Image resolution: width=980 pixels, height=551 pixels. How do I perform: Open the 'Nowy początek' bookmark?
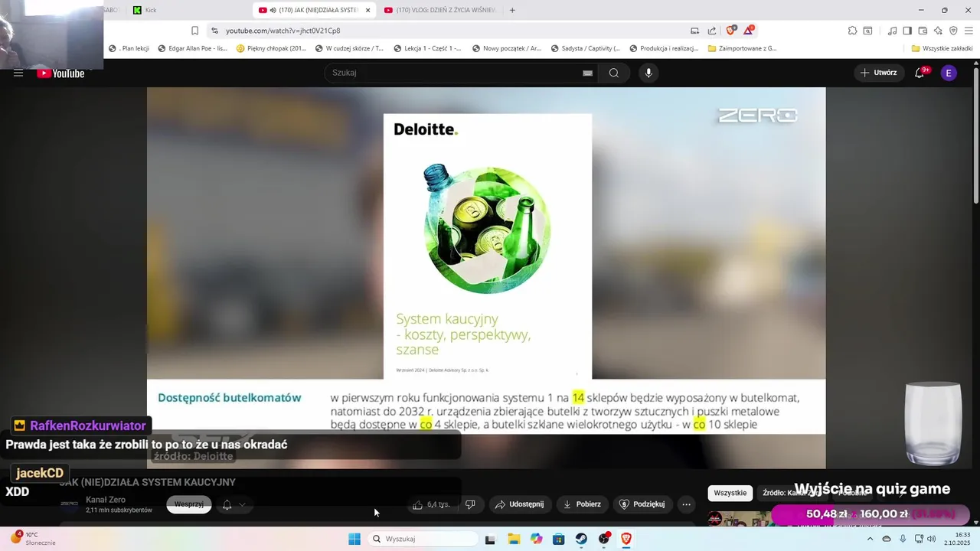tap(507, 48)
